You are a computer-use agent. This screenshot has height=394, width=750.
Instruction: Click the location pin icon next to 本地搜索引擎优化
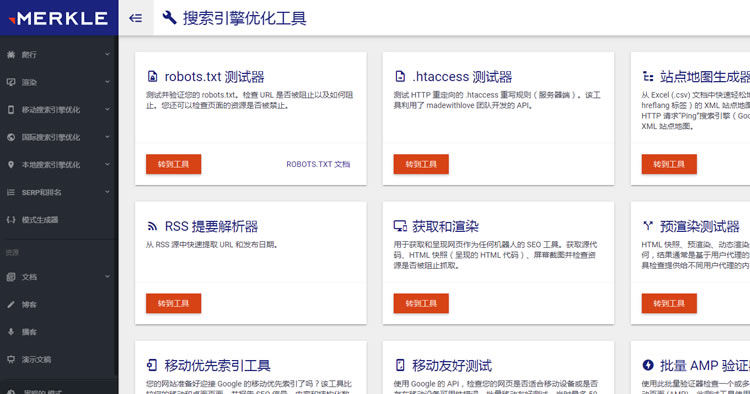(11, 164)
